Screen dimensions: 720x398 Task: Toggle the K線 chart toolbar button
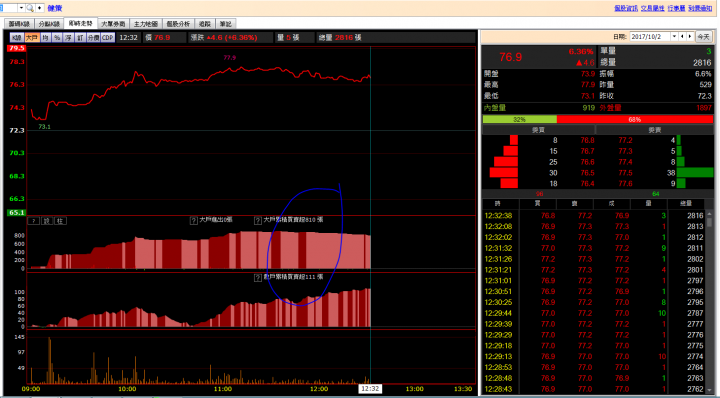coord(17,38)
